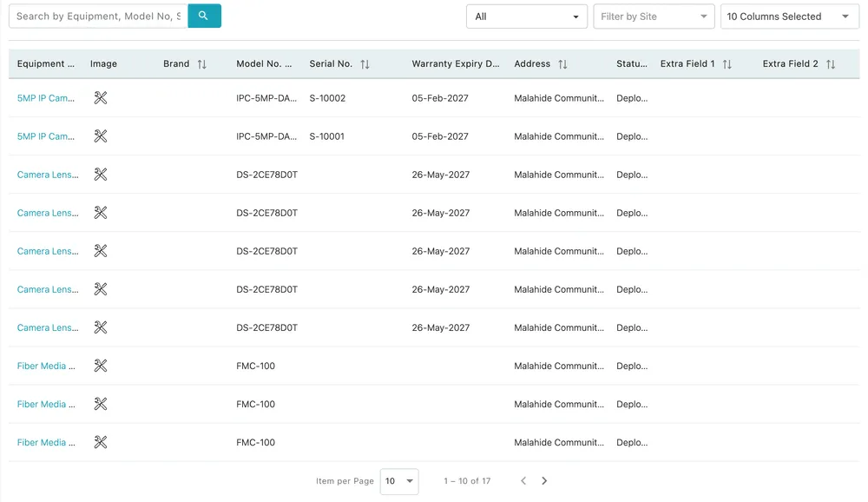Screen dimensions: 868x502
Task: Open the Filter by Site dropdown
Action: point(654,17)
